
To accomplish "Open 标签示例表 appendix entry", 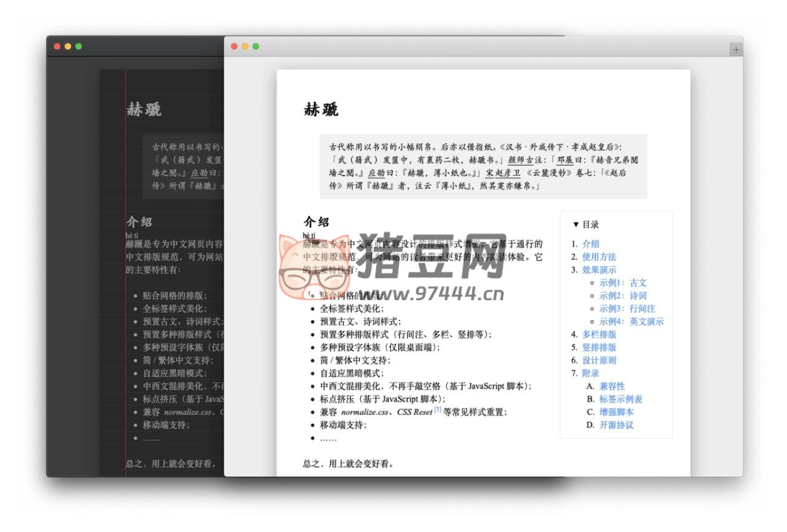I will click(620, 399).
